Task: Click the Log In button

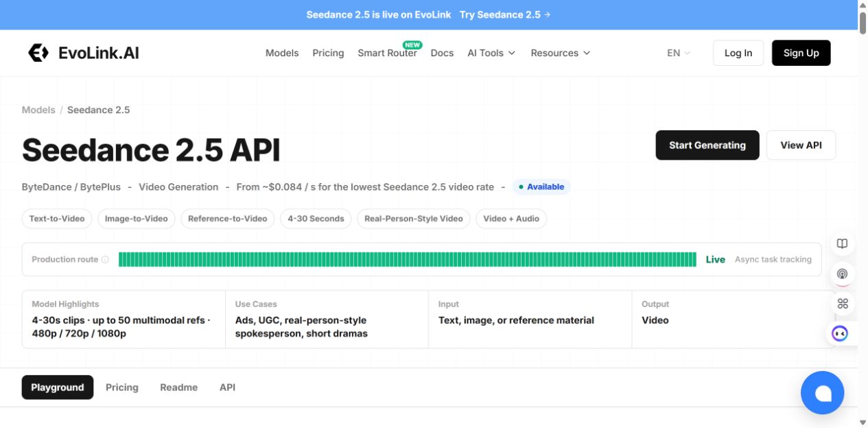Action: [x=738, y=53]
